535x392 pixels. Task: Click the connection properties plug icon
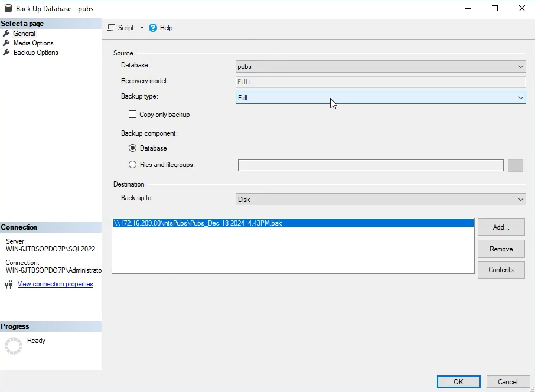pyautogui.click(x=9, y=284)
